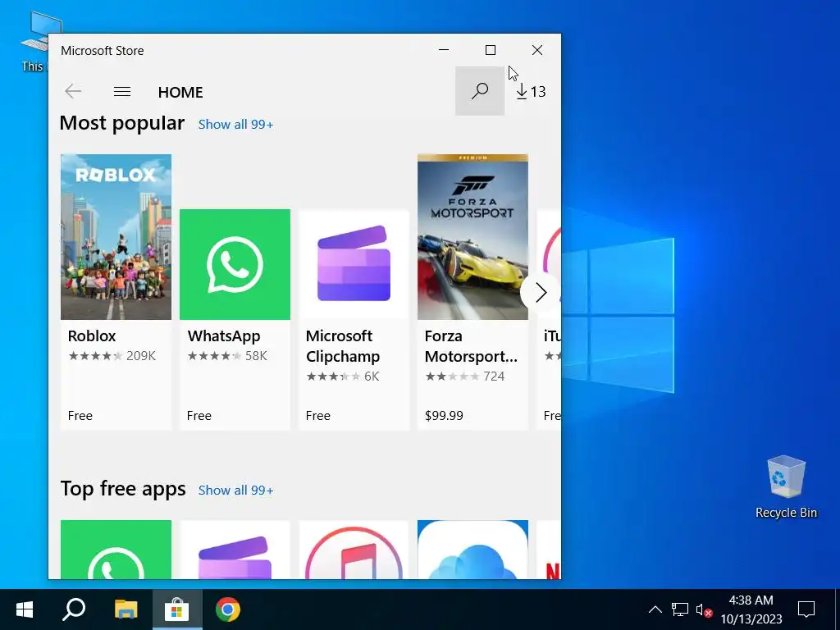Click Microsoft Store taskbar icon
Image resolution: width=840 pixels, height=630 pixels.
pyautogui.click(x=177, y=609)
